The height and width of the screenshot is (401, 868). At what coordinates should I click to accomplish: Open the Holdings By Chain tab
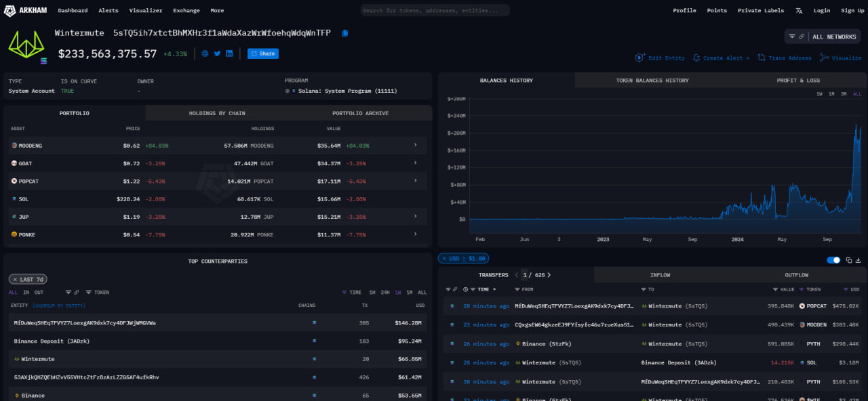[217, 113]
